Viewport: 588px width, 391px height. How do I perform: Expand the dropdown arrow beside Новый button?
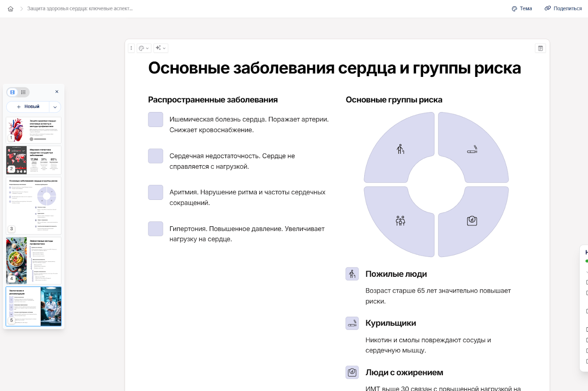click(54, 107)
